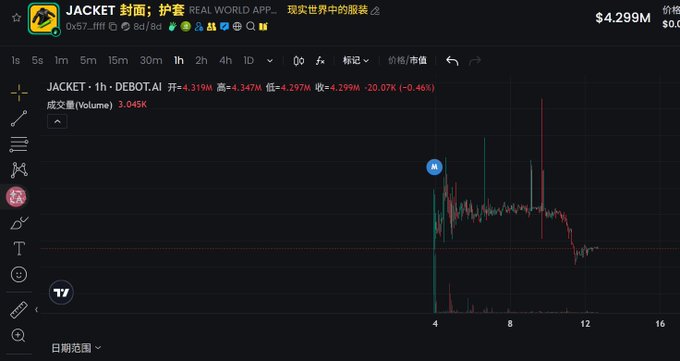Click the green round badge icon
The image size is (680, 361).
(x=186, y=26)
